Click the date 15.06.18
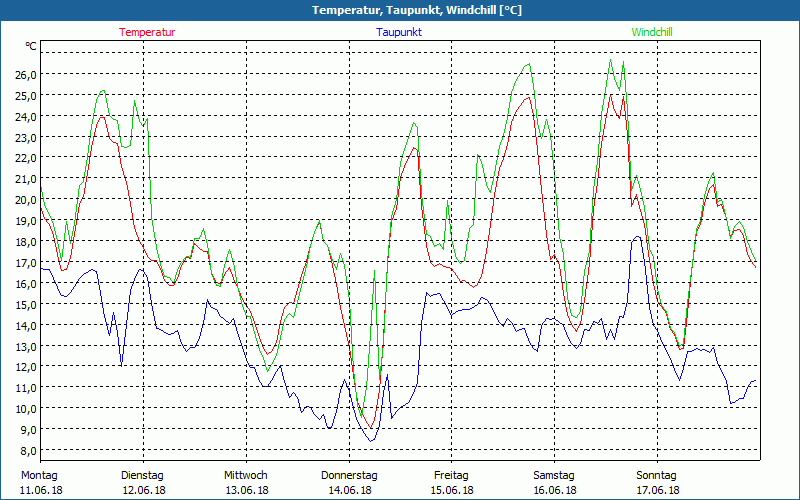 (453, 490)
